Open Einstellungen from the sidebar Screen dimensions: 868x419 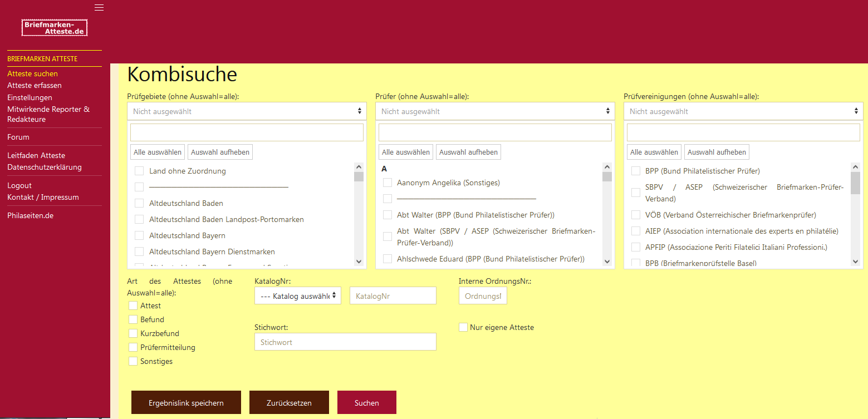tap(30, 97)
